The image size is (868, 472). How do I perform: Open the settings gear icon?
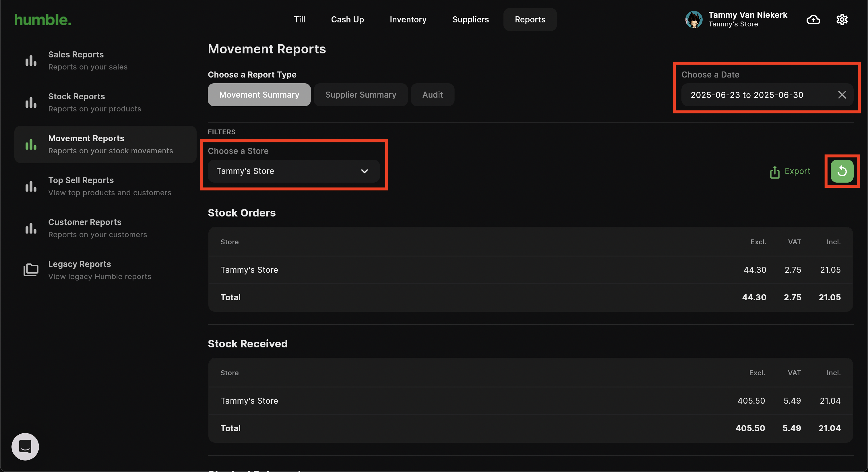tap(842, 20)
